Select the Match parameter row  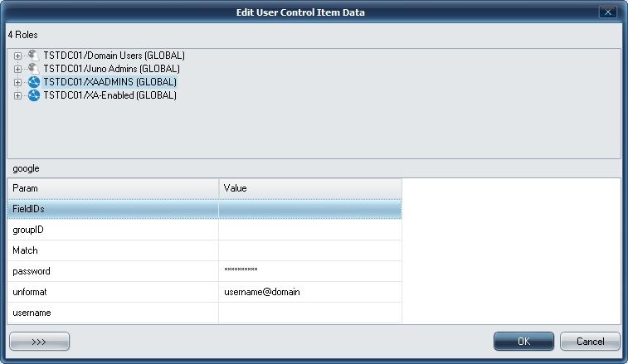click(x=205, y=250)
